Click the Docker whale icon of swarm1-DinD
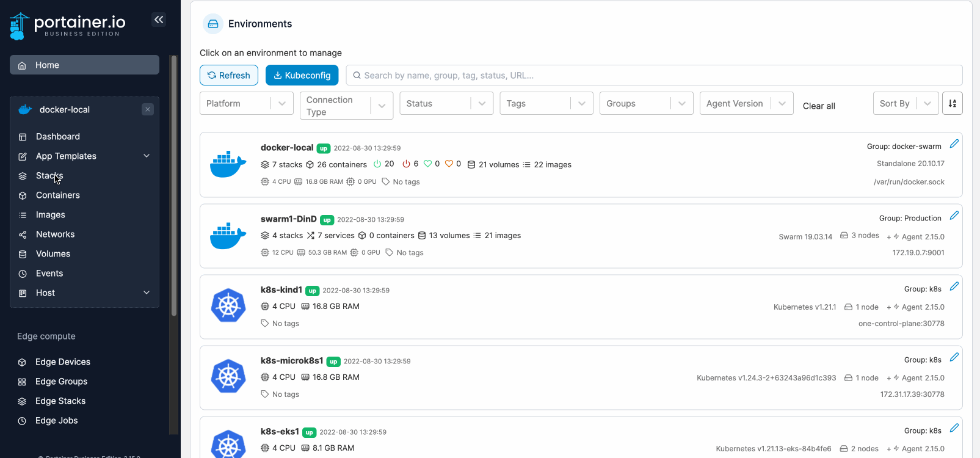The height and width of the screenshot is (458, 980). coord(228,235)
